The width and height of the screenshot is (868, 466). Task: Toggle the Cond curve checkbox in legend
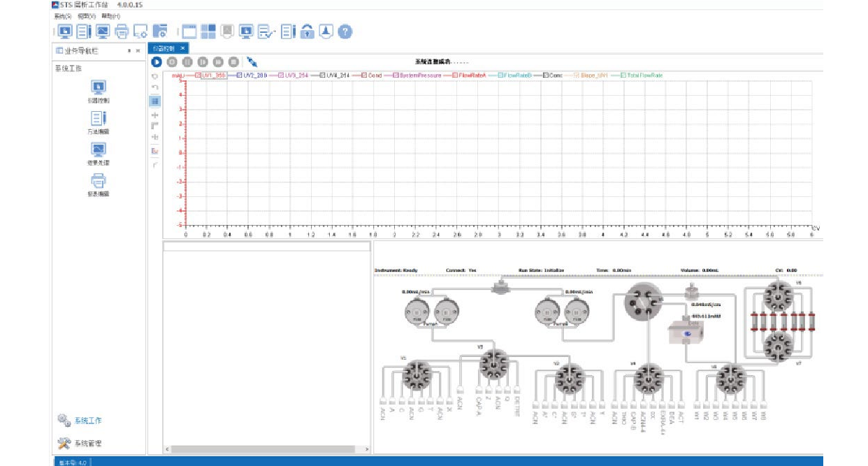(x=363, y=75)
